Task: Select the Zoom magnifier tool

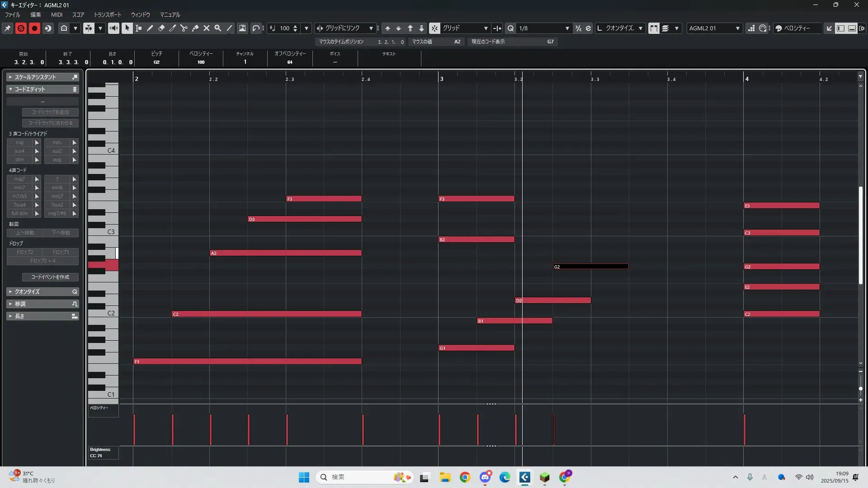Action: click(218, 28)
